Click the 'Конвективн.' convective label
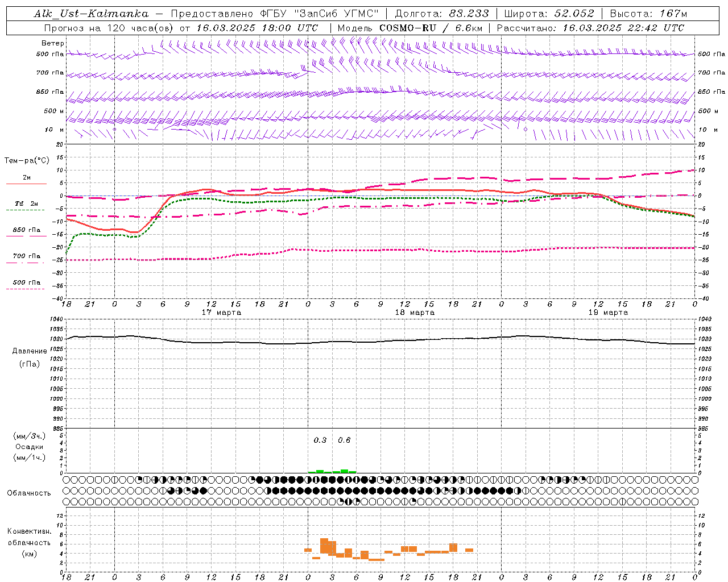This screenshot has width=728, height=582. pos(29,531)
